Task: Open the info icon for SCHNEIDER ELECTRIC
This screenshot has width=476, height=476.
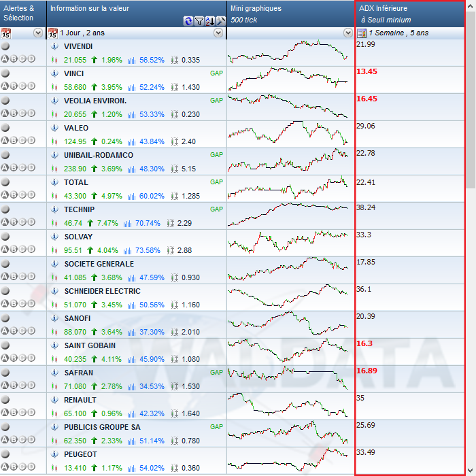Action: (54, 291)
